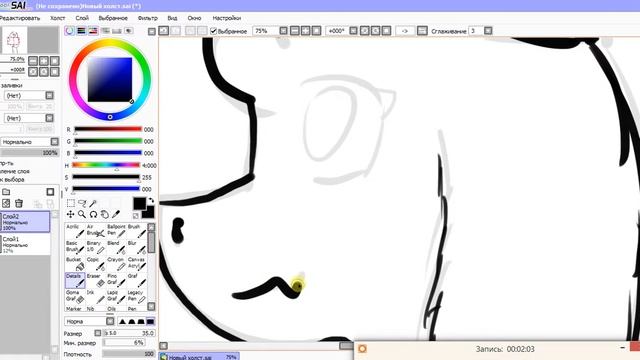
Task: Select the Air Brush tool
Action: coord(96,231)
